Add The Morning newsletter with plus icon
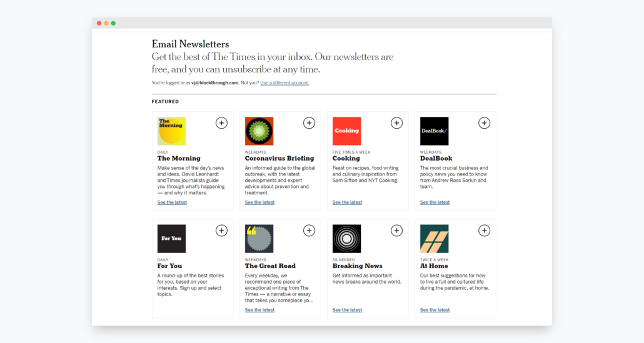 point(221,123)
